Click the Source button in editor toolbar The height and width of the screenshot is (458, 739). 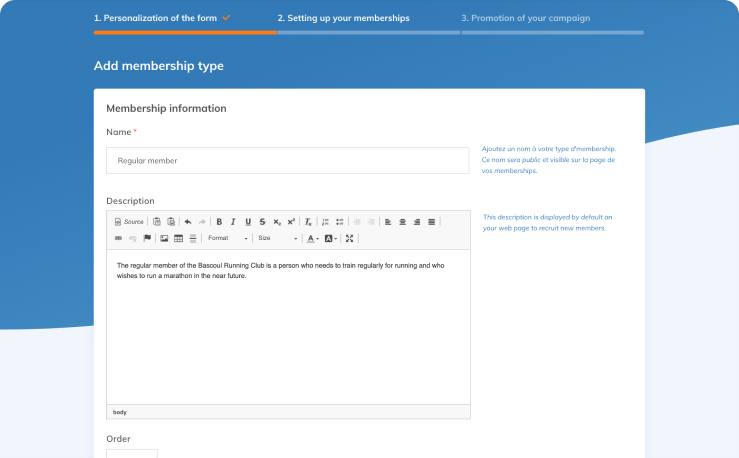(x=129, y=221)
